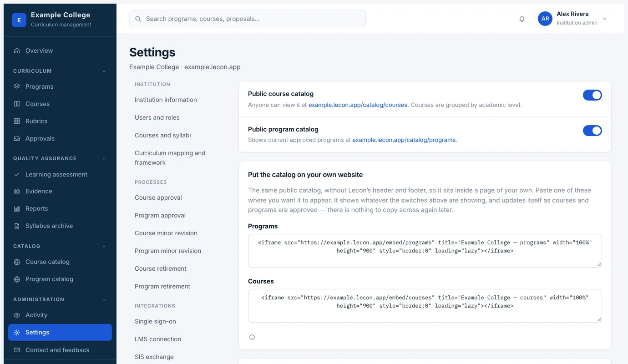
Task: Select Settings in the sidebar
Action: pyautogui.click(x=60, y=333)
